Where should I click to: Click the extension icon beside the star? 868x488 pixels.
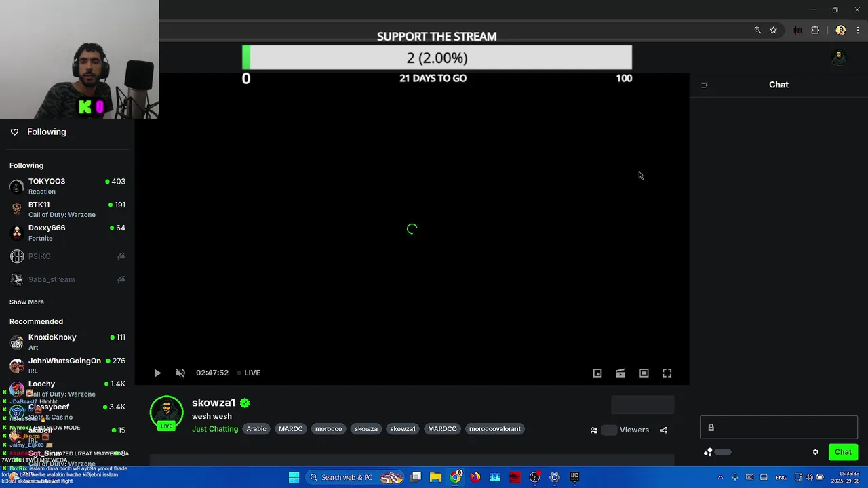797,30
